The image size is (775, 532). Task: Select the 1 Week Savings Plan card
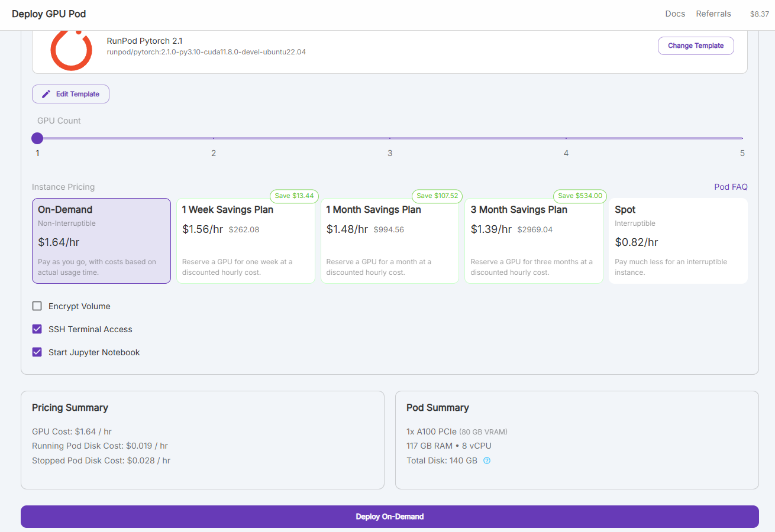click(246, 241)
